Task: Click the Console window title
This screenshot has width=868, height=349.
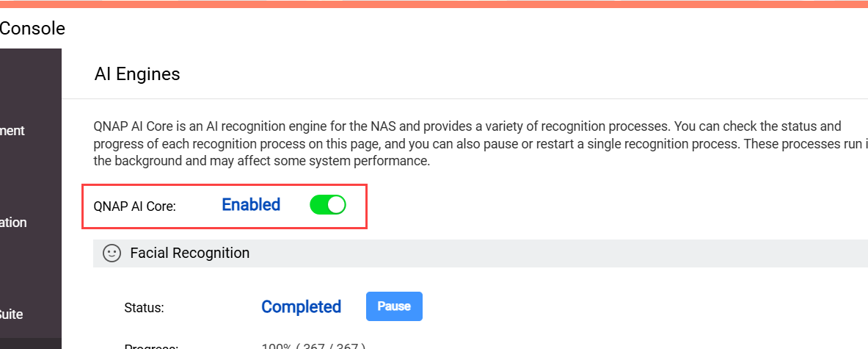Action: tap(32, 29)
